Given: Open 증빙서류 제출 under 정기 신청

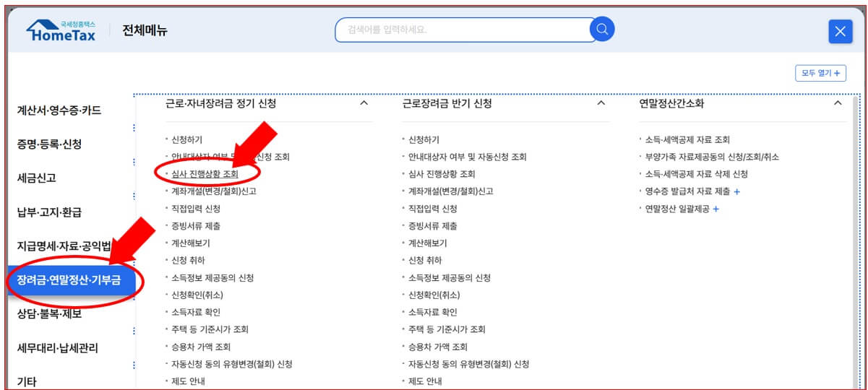Looking at the screenshot, I should tap(195, 226).
